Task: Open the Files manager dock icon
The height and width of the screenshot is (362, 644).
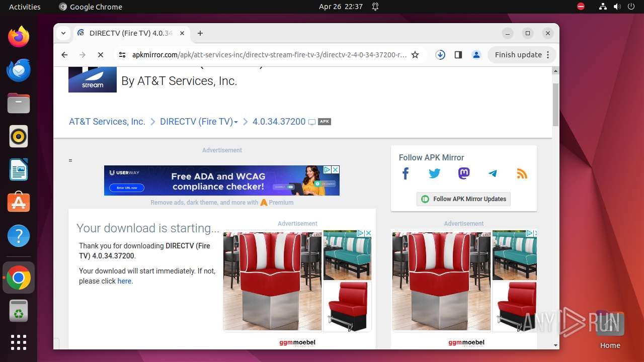Action: [19, 103]
